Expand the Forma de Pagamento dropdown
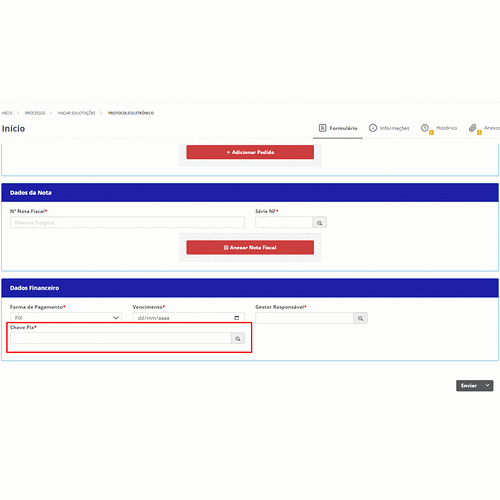This screenshot has height=500, width=500. point(66,318)
